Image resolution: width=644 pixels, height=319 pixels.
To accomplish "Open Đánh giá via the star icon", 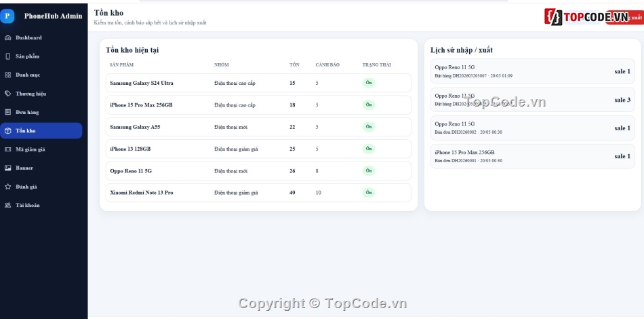I will (x=8, y=187).
